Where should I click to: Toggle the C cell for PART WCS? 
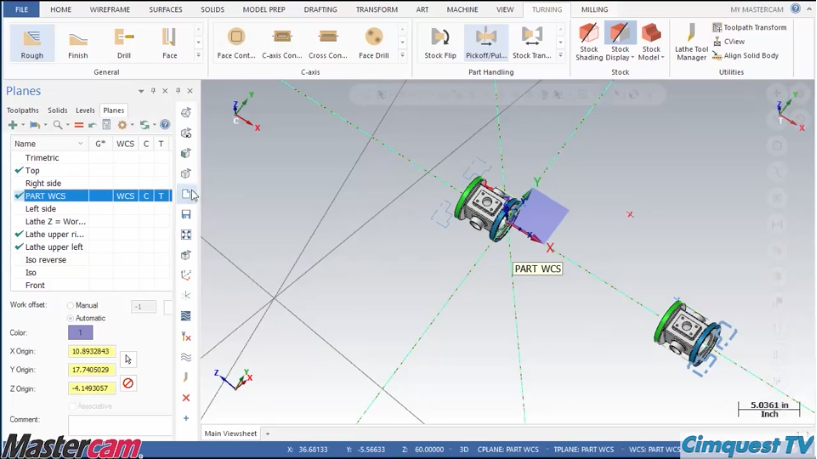click(x=146, y=196)
